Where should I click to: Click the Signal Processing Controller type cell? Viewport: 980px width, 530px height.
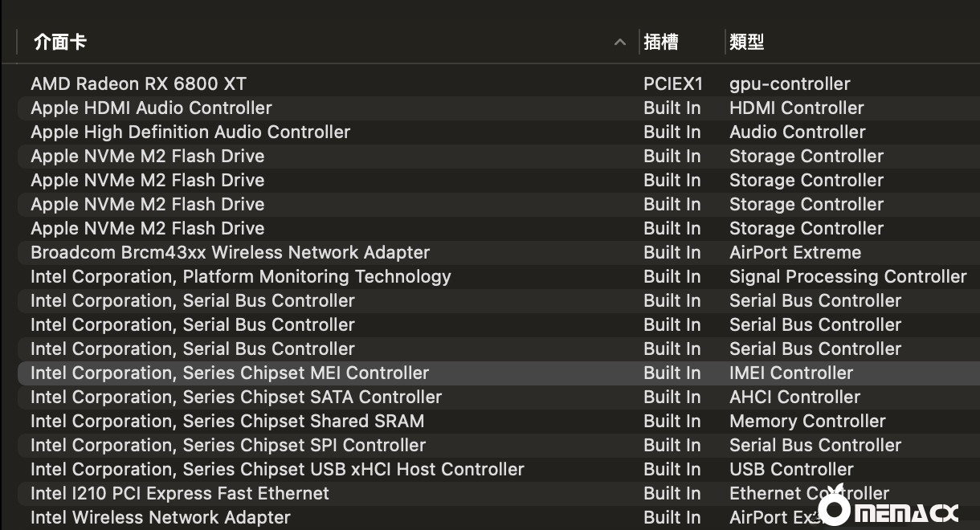847,276
